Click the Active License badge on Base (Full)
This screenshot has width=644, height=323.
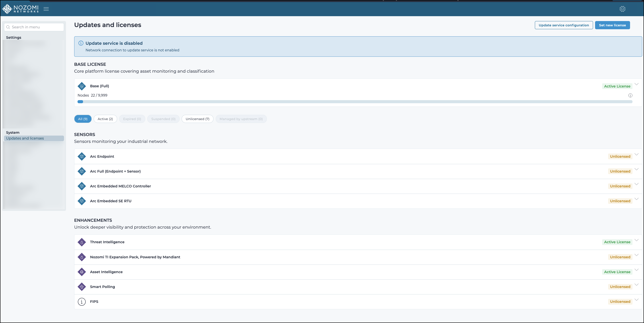pyautogui.click(x=617, y=86)
